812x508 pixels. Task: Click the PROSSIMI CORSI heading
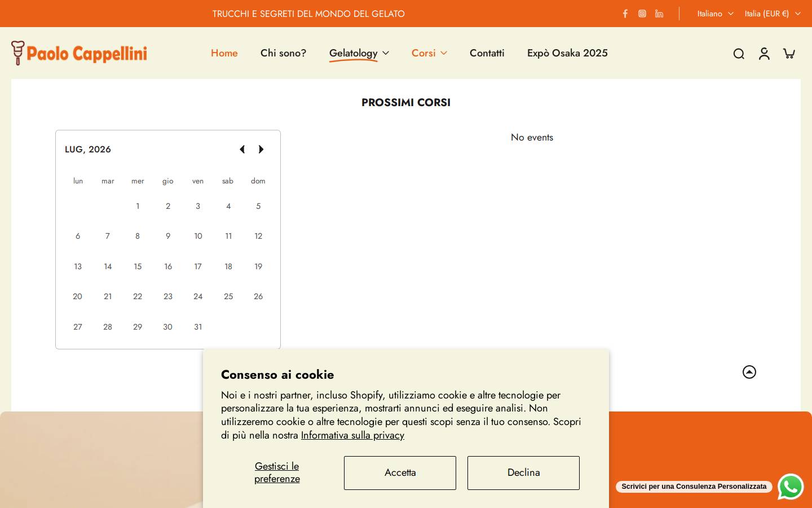[406, 102]
